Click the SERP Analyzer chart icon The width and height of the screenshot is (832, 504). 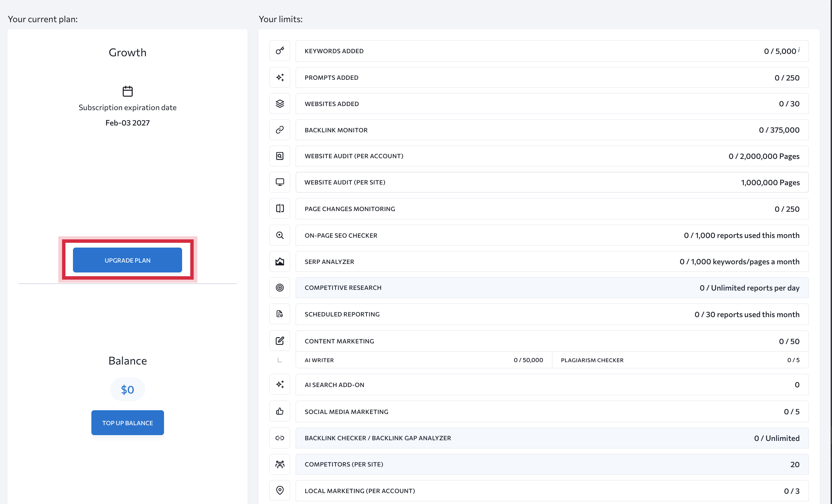pos(280,262)
